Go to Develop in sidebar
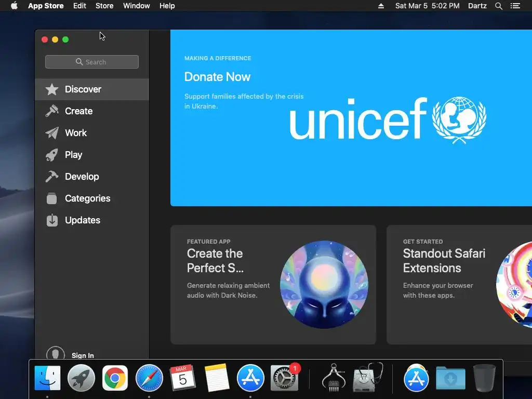The height and width of the screenshot is (399, 532). click(x=92, y=177)
